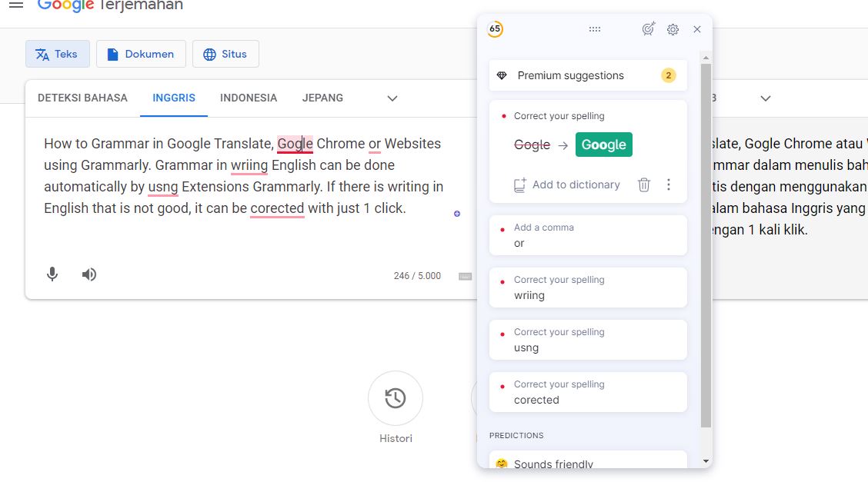
Task: Click the Grammarly panel scrollbar thumb
Action: (x=706, y=245)
